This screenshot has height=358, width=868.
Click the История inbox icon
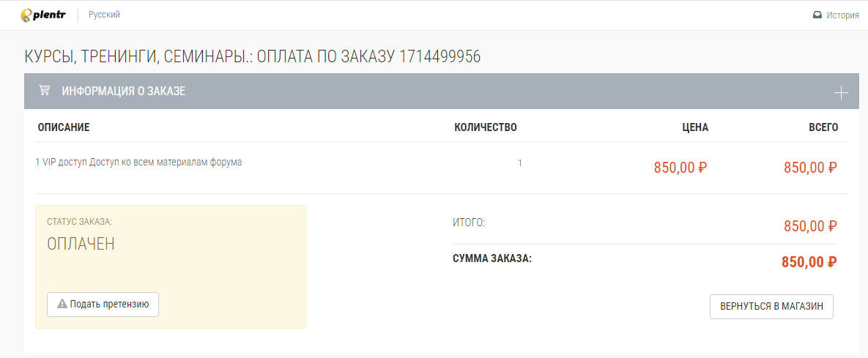(x=817, y=15)
